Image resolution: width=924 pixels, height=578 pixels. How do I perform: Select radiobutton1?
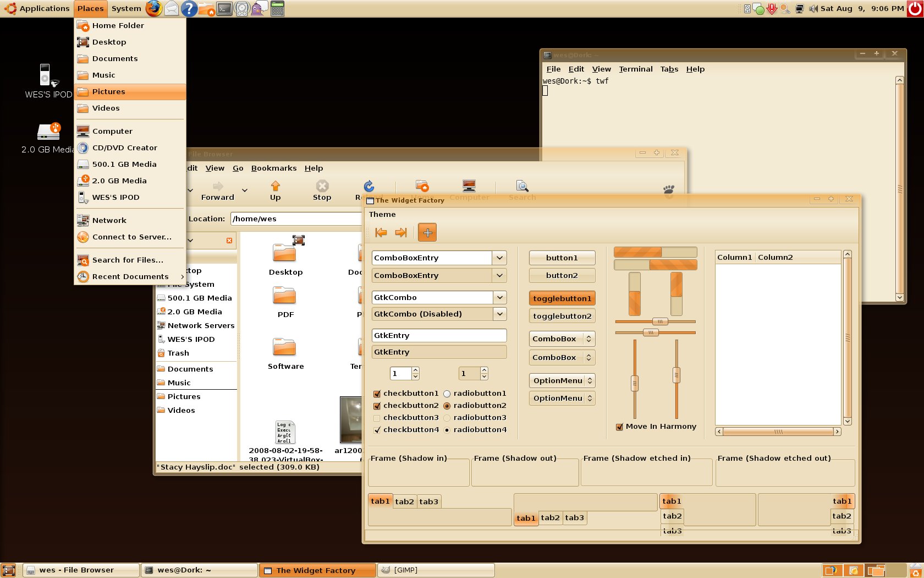[447, 394]
